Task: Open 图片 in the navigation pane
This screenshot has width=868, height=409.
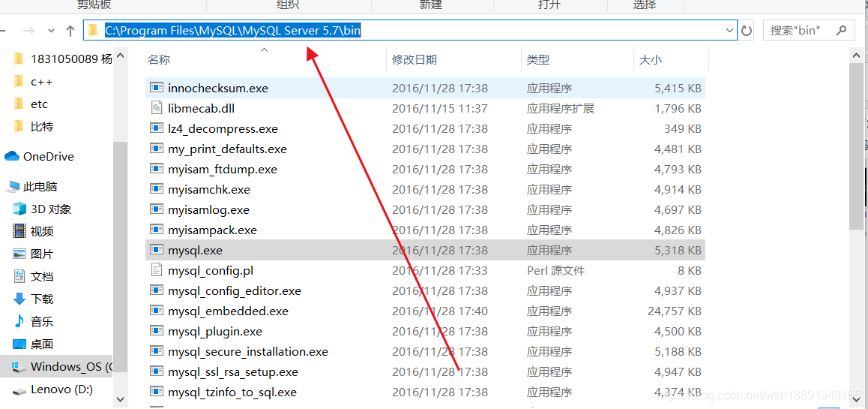Action: point(42,254)
